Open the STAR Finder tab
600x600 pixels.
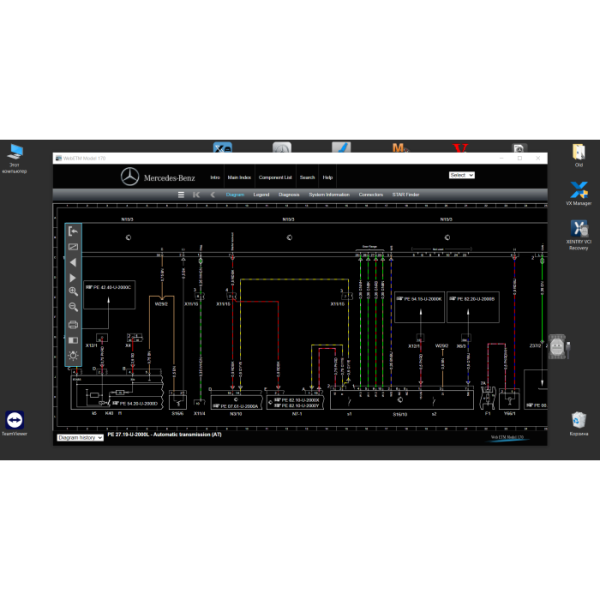coord(406,195)
